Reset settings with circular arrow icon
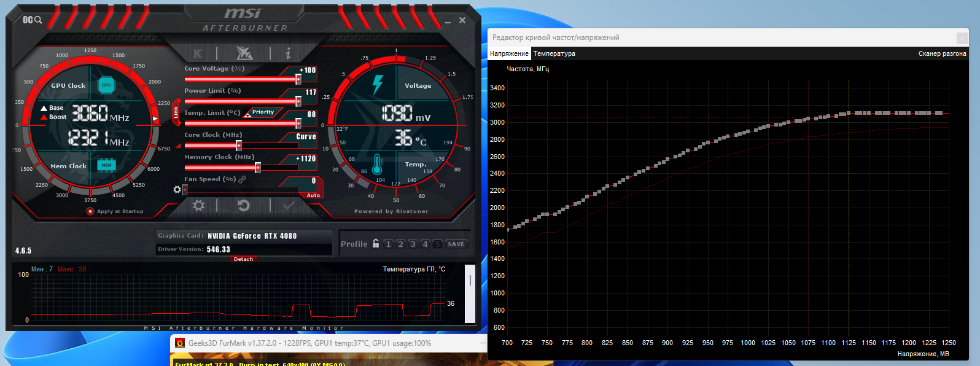 point(244,206)
